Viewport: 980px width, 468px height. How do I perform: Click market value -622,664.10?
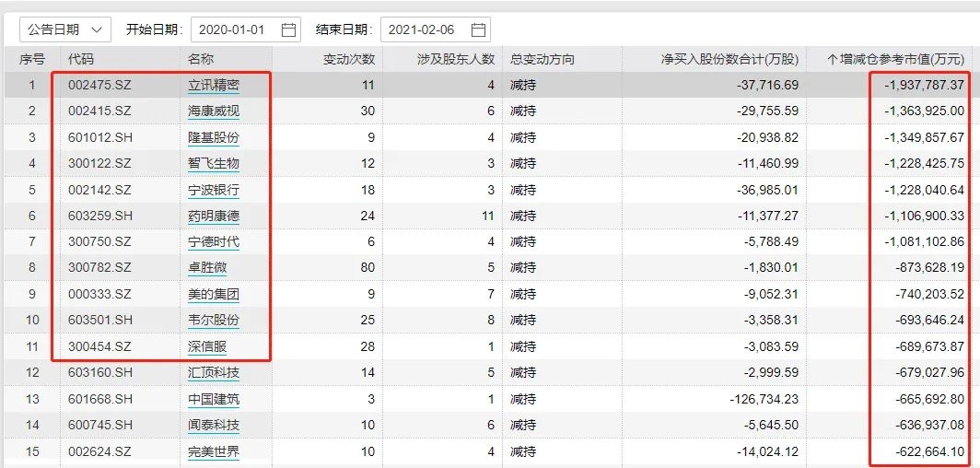(929, 451)
